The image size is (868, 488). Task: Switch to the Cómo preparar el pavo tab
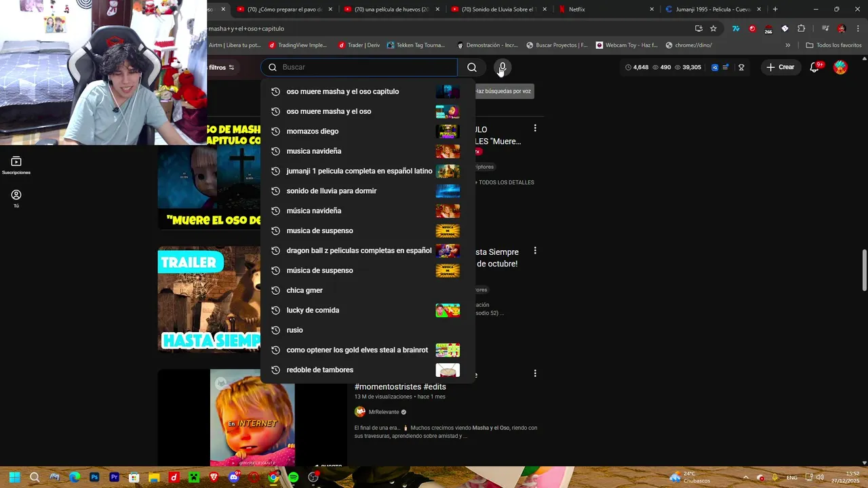(x=285, y=9)
